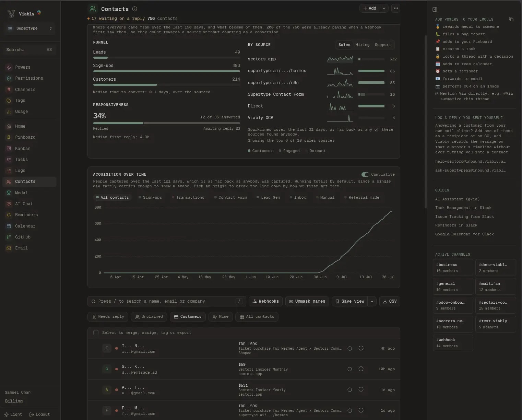Select the Mine filter tab

point(221,317)
